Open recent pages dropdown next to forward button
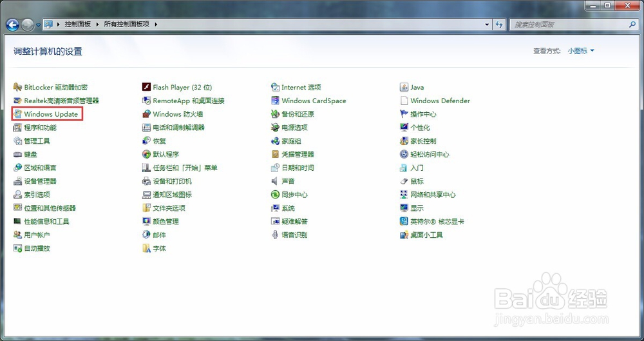 38,24
